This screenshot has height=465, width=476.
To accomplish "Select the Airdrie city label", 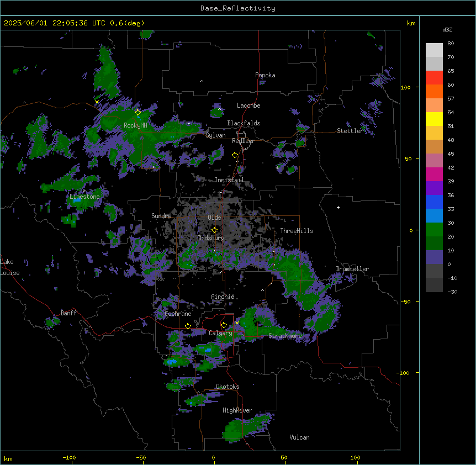I will (223, 297).
